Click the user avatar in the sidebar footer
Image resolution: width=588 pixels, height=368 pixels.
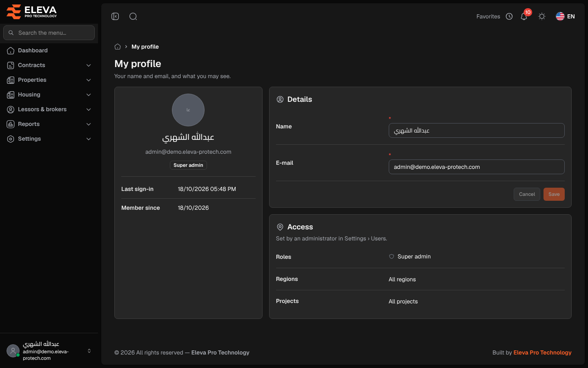coord(13,351)
